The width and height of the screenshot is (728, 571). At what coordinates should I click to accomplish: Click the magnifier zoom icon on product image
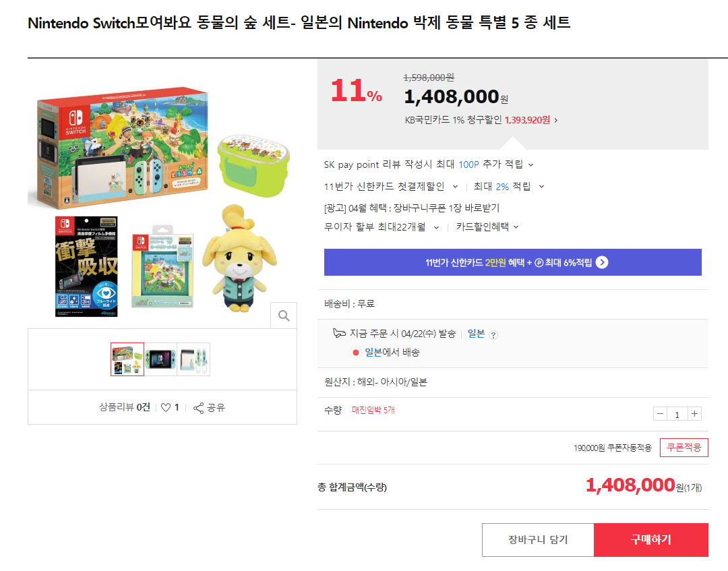(284, 315)
